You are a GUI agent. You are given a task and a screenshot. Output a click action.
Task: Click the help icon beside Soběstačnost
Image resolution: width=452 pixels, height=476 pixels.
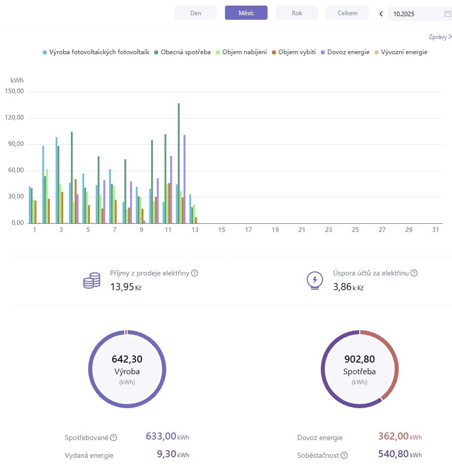pyautogui.click(x=344, y=455)
